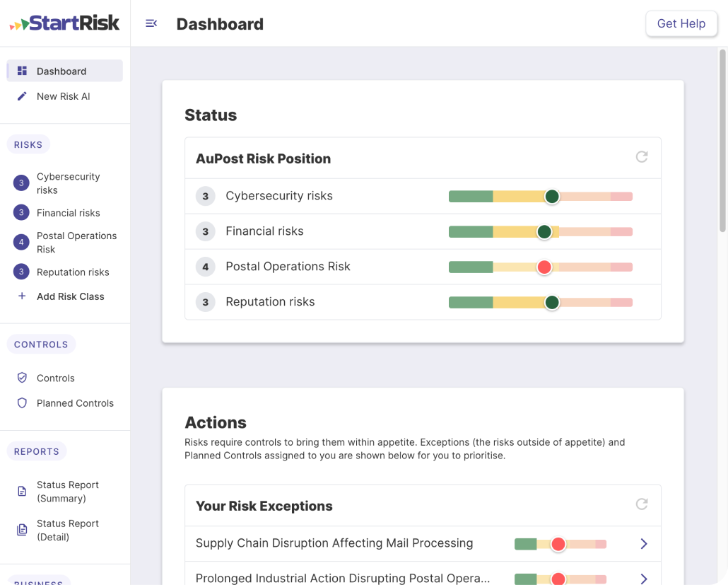Screen dimensions: 728x585
Task: Refresh Your Risk Exceptions list
Action: 642,505
